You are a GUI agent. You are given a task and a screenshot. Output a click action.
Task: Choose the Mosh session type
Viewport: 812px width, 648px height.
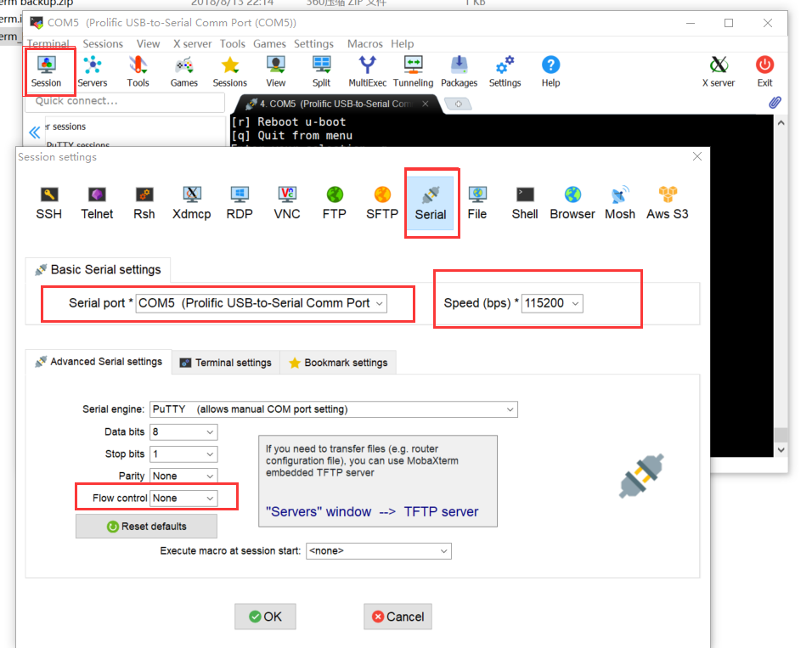pos(620,203)
